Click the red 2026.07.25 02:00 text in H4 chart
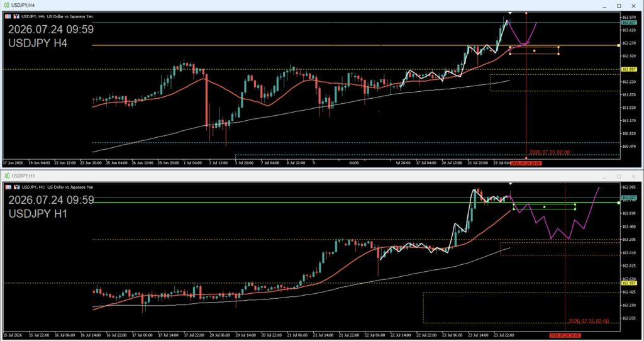The width and height of the screenshot is (644, 341). (x=549, y=152)
